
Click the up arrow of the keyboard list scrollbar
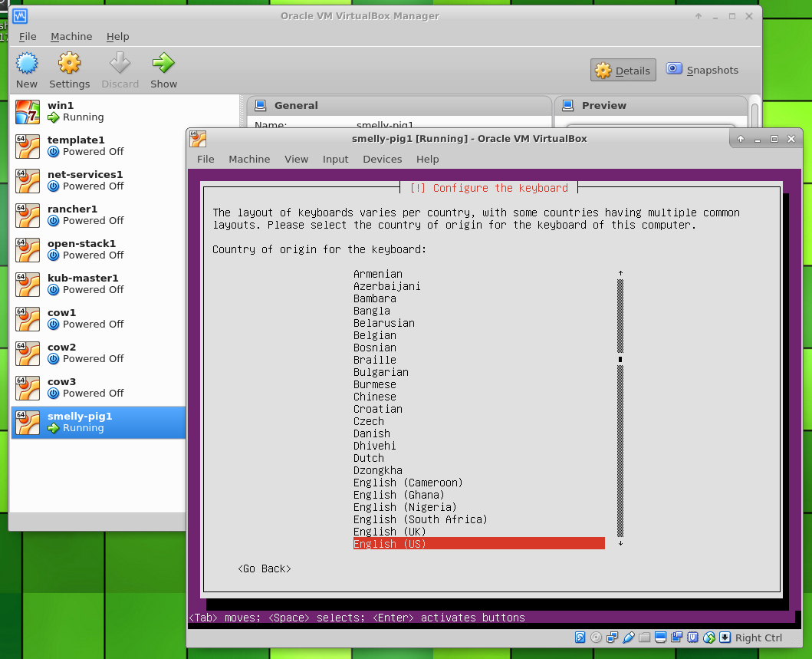coord(620,273)
